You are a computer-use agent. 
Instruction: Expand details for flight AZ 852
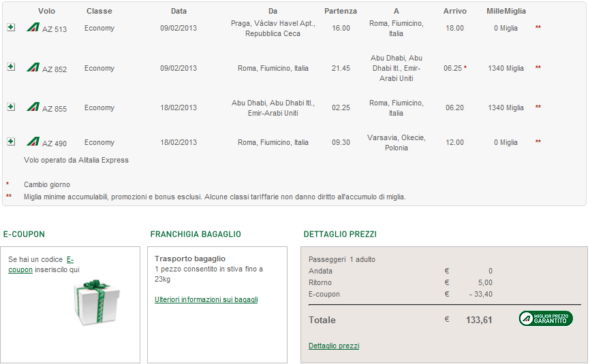pyautogui.click(x=11, y=67)
